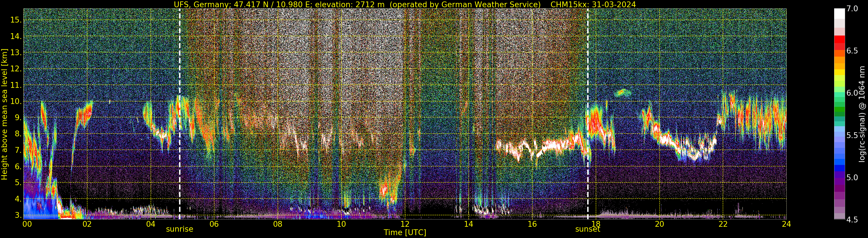Click the '12' time tick label

(x=405, y=224)
